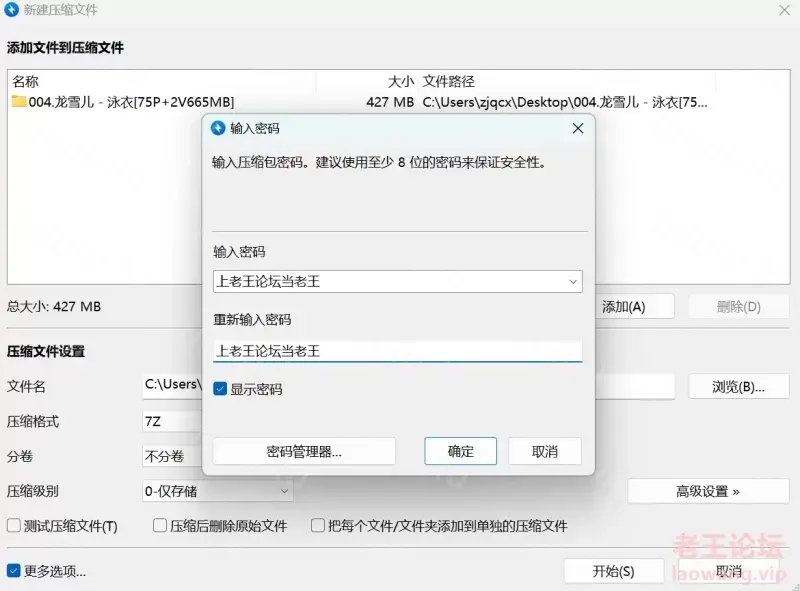Open the 压缩级别 dropdown showing 0-仅存储
This screenshot has height=591, width=800.
[217, 491]
